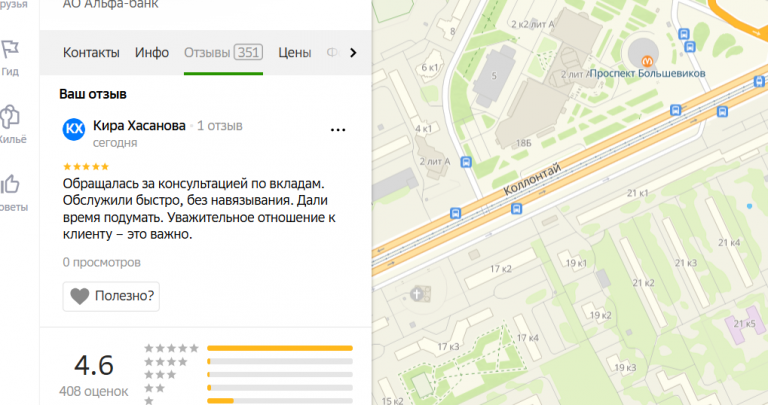The width and height of the screenshot is (768, 405).
Task: Click building 21 к4 on the map
Action: click(729, 242)
